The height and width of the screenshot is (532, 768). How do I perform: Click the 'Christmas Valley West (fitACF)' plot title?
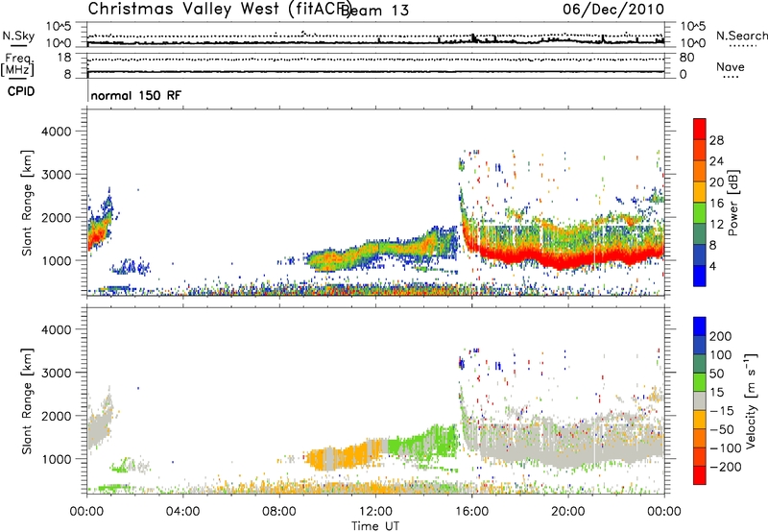click(219, 10)
